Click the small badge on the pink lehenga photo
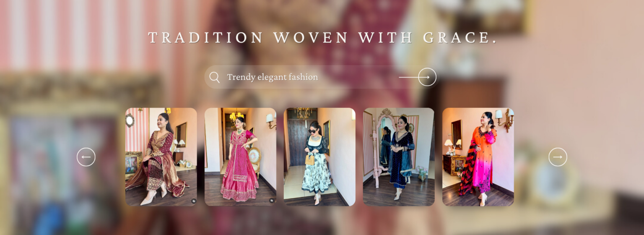The image size is (644, 235). [272, 201]
